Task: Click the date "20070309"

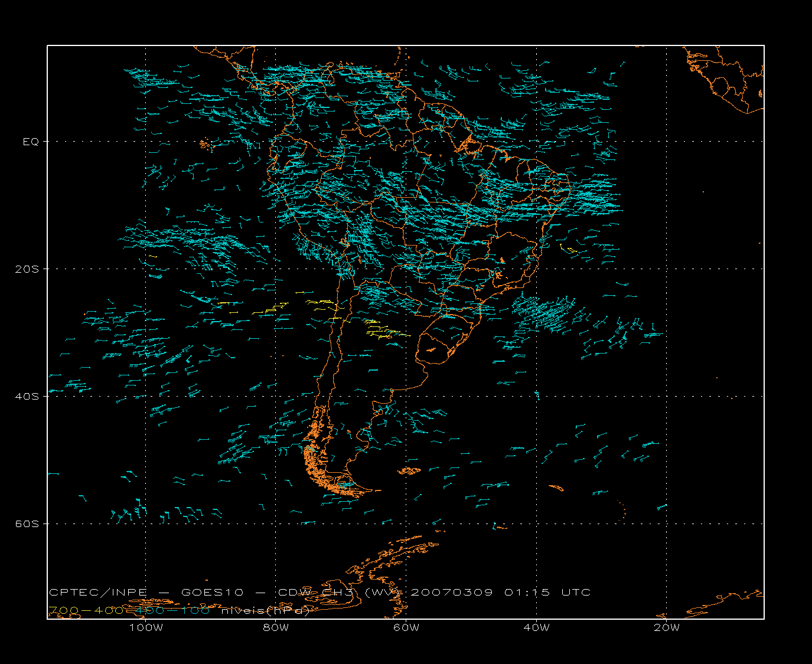Action: pyautogui.click(x=451, y=593)
